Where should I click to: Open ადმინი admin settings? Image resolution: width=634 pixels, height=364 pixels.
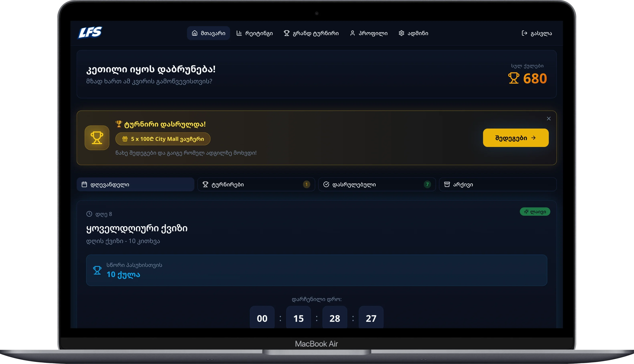(413, 33)
